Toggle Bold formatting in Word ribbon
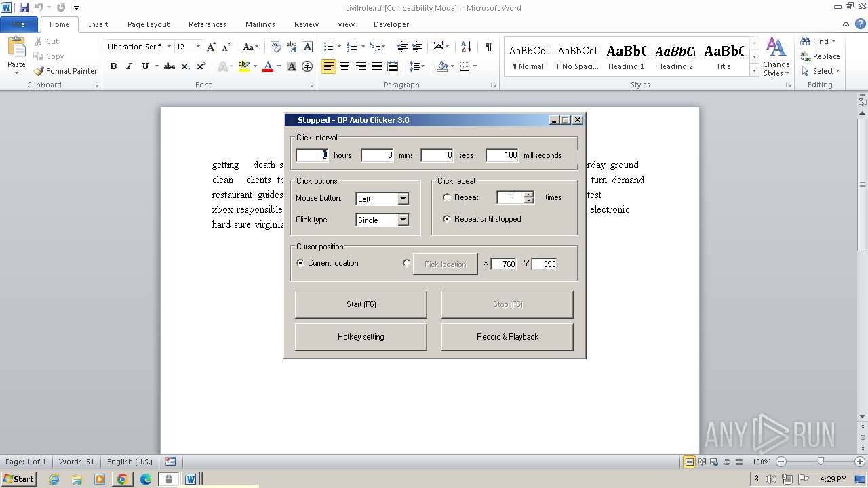Screen dimensions: 868x488 (x=113, y=66)
